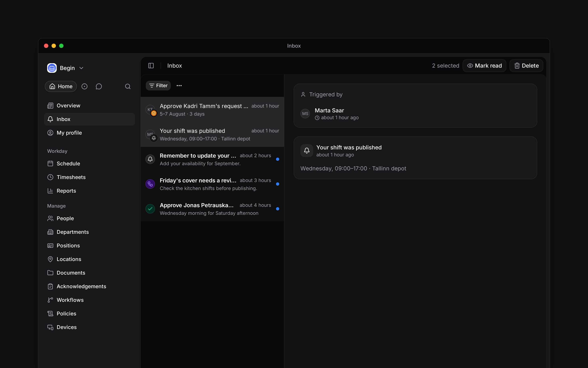Click the search magnifier icon

pos(128,86)
